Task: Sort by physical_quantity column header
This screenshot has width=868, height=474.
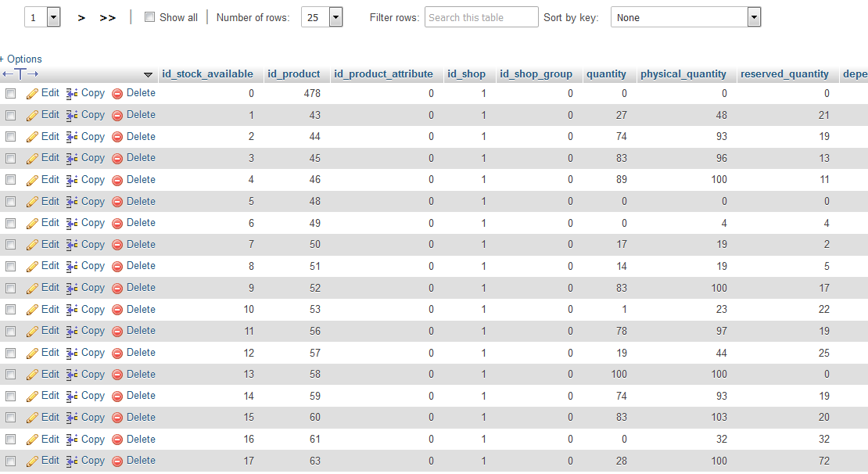Action: point(683,74)
